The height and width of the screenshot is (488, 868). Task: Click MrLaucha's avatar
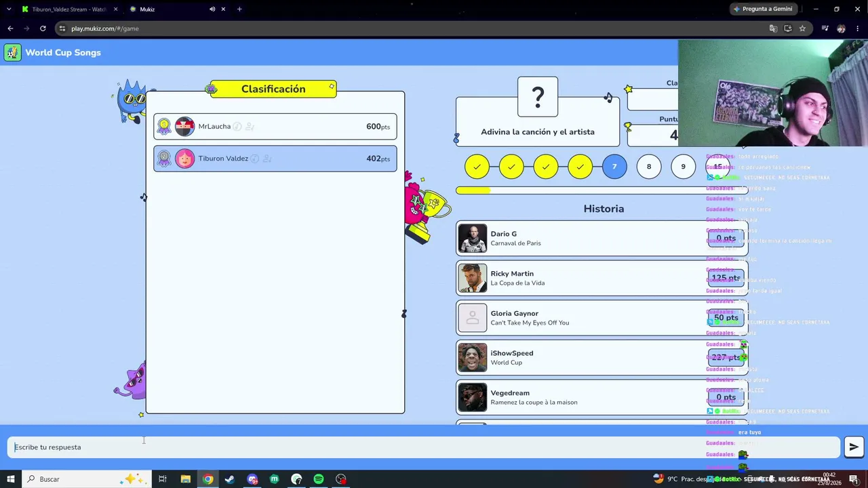coord(184,127)
